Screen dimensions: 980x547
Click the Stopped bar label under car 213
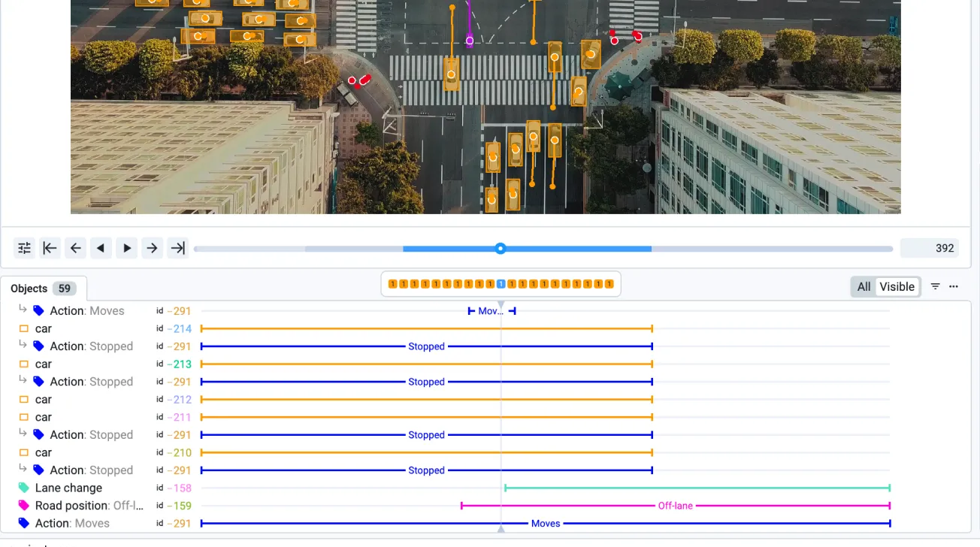click(x=426, y=382)
